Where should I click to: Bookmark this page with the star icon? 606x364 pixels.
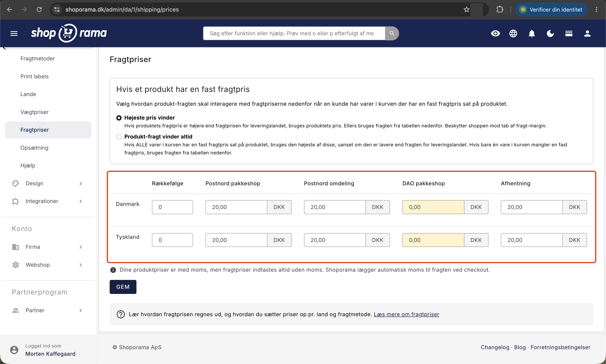(466, 9)
